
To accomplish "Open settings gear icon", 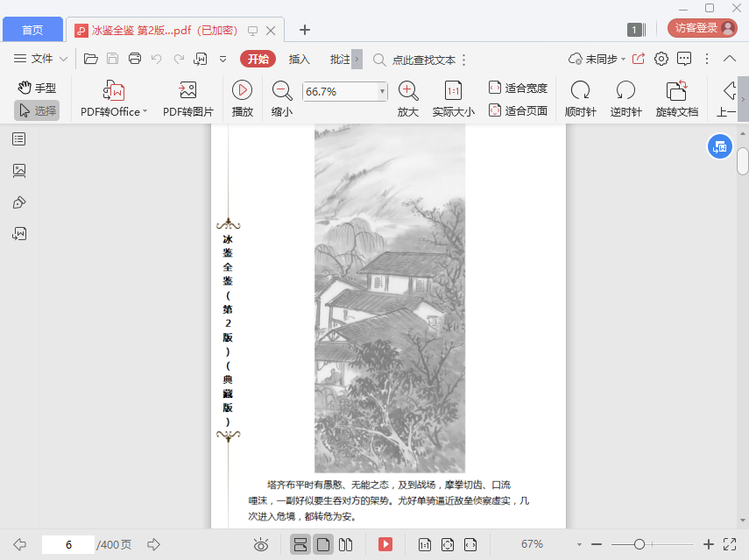I will coord(661,59).
